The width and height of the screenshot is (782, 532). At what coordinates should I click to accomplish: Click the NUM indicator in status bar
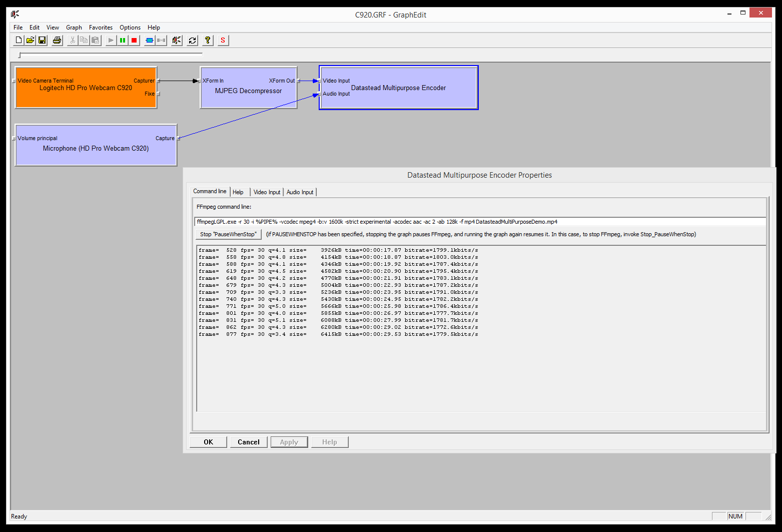(x=735, y=516)
